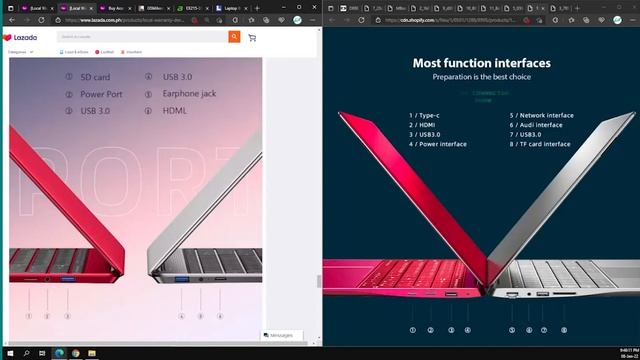Click the 'Most function interfaces' image
The width and height of the screenshot is (640, 360).
(x=481, y=187)
